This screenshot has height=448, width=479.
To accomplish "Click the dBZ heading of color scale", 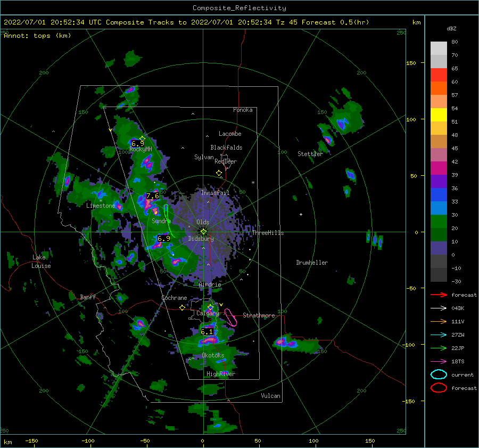I will pos(451,29).
